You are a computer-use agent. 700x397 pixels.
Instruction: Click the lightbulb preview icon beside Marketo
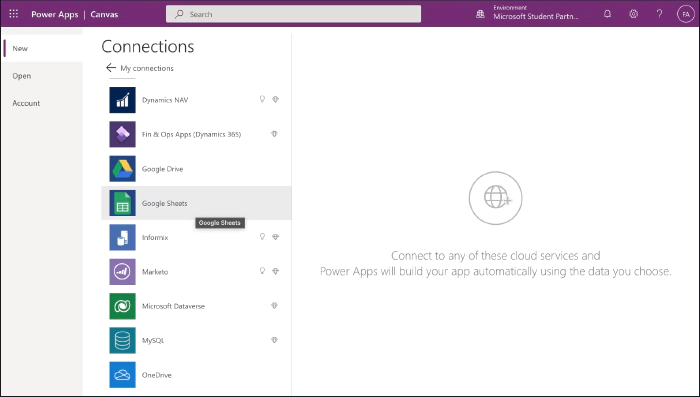(262, 271)
